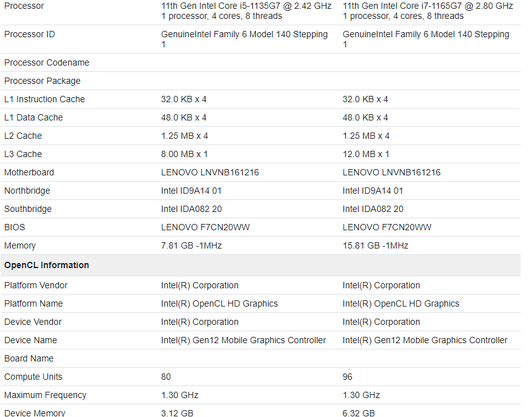Viewport: 532px width, 417px height.
Task: Select the compute units value '96'
Action: (x=347, y=377)
